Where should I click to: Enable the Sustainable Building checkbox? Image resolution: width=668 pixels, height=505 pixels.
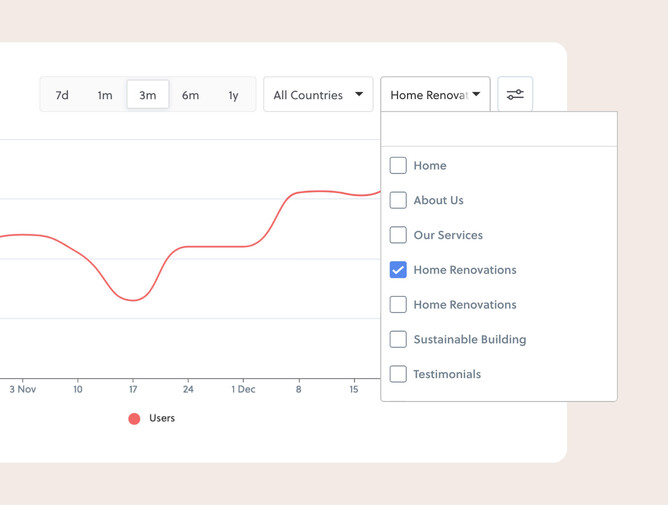[x=398, y=340]
